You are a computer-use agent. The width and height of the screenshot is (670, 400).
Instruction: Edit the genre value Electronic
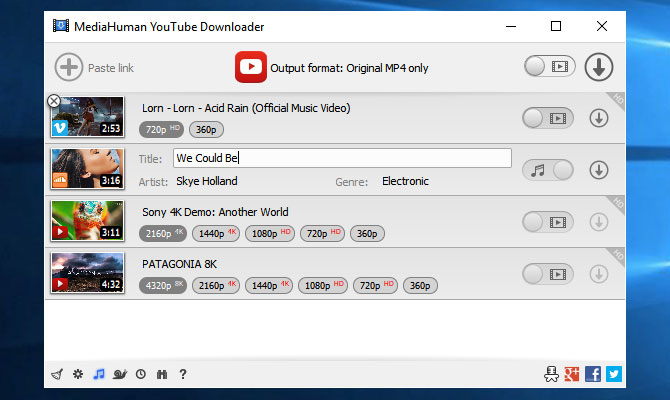click(x=405, y=181)
